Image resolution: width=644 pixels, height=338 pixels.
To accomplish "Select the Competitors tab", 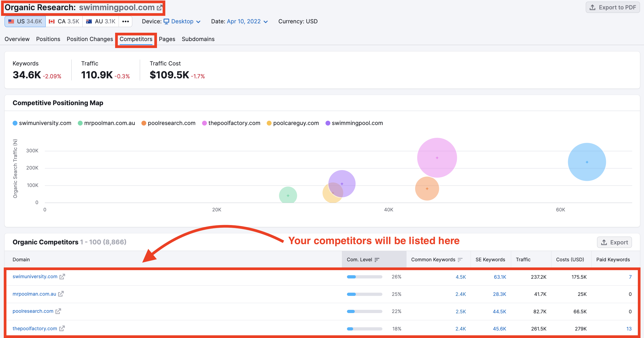I will pos(136,39).
